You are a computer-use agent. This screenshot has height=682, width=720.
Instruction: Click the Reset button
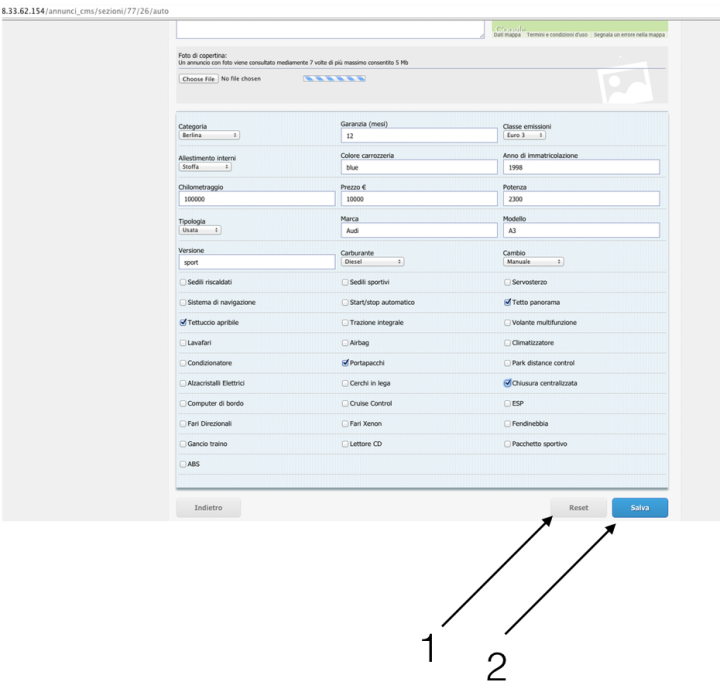(578, 508)
